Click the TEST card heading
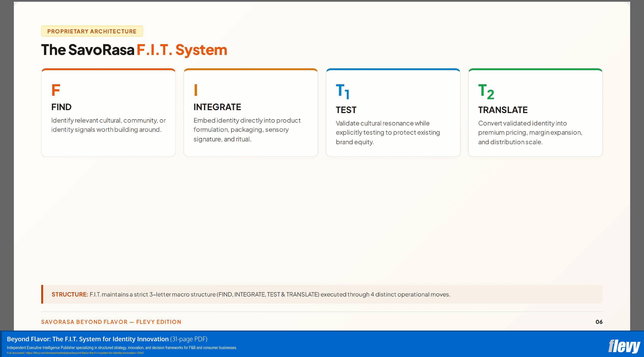The width and height of the screenshot is (644, 357). coord(346,110)
